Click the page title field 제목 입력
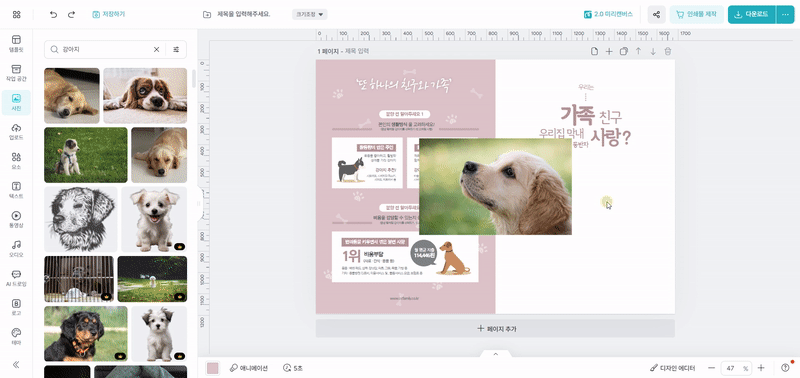The height and width of the screenshot is (378, 800). pos(357,51)
